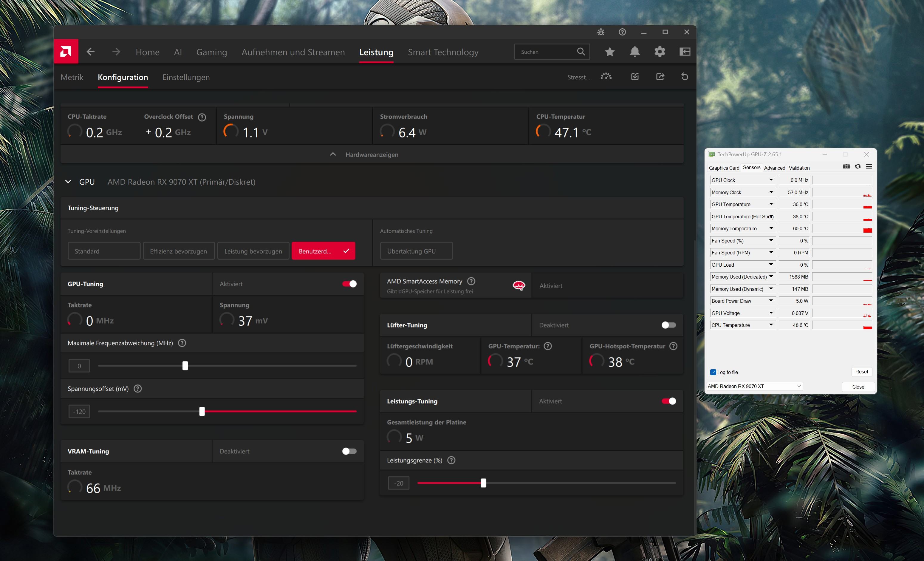Open the GPU-Z hamburger menu
924x561 pixels.
coord(869,166)
